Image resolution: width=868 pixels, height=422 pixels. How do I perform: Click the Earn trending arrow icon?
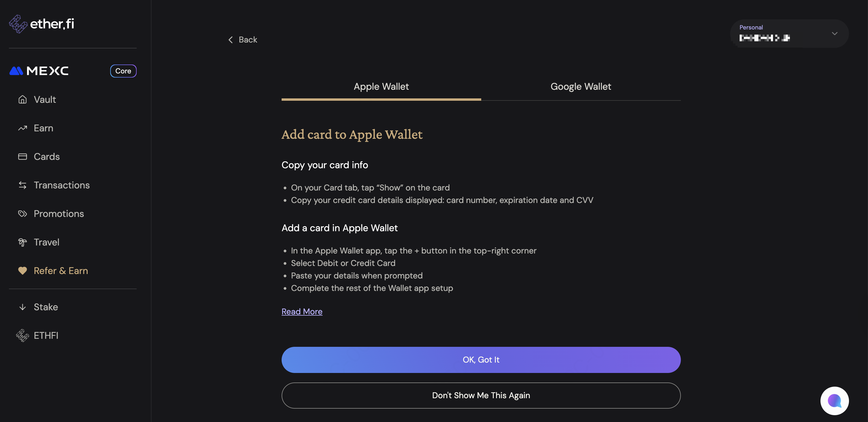23,128
